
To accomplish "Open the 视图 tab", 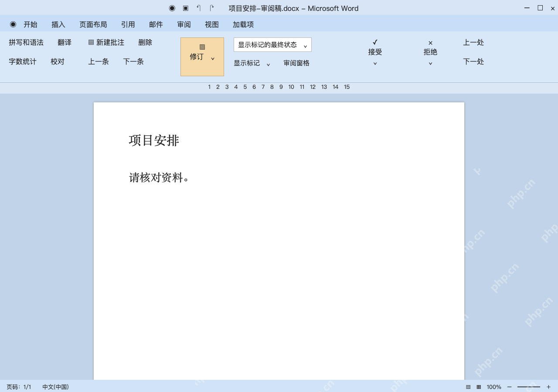I will pos(212,24).
